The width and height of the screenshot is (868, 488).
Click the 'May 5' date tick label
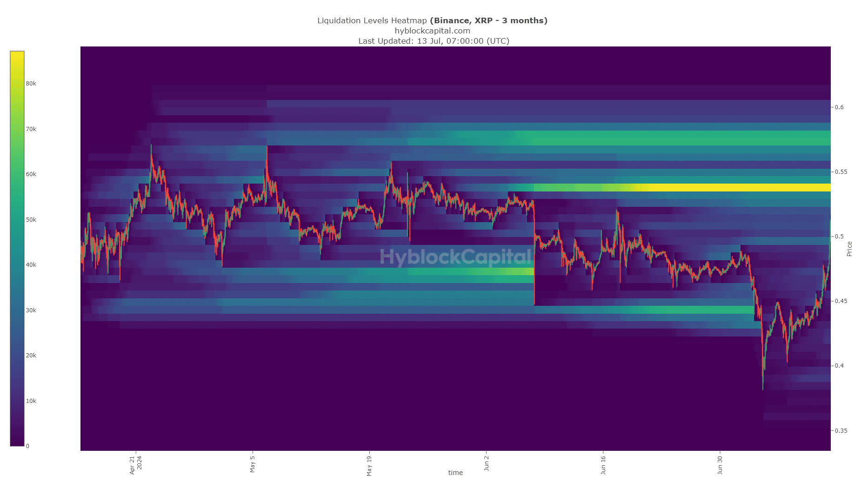point(253,464)
